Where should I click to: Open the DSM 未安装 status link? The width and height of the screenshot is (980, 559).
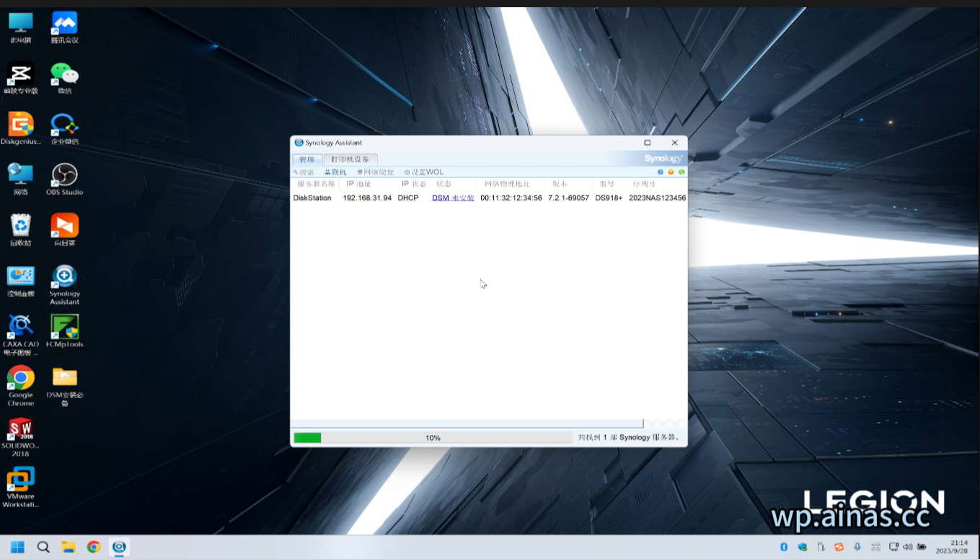click(453, 198)
